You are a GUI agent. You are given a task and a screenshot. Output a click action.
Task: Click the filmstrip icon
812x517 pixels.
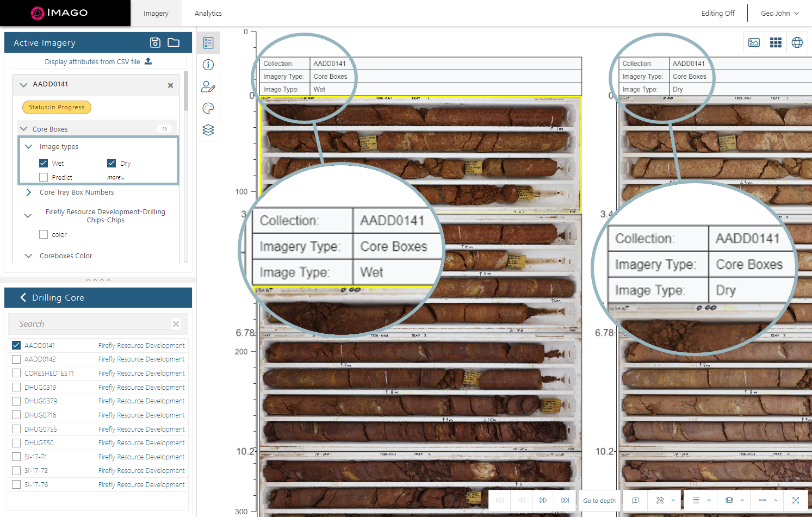pyautogui.click(x=729, y=500)
